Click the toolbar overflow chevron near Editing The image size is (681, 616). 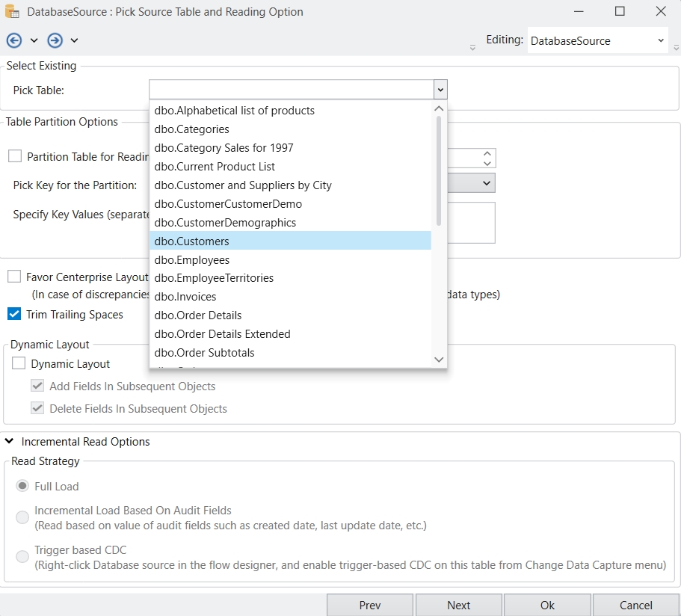pyautogui.click(x=472, y=48)
